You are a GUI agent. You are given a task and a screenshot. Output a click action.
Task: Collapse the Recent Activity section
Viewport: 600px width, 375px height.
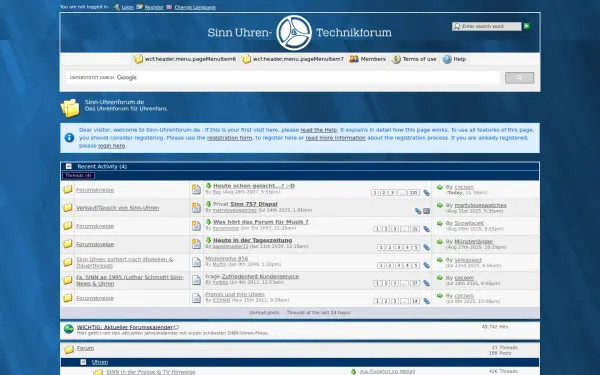pyautogui.click(x=68, y=166)
